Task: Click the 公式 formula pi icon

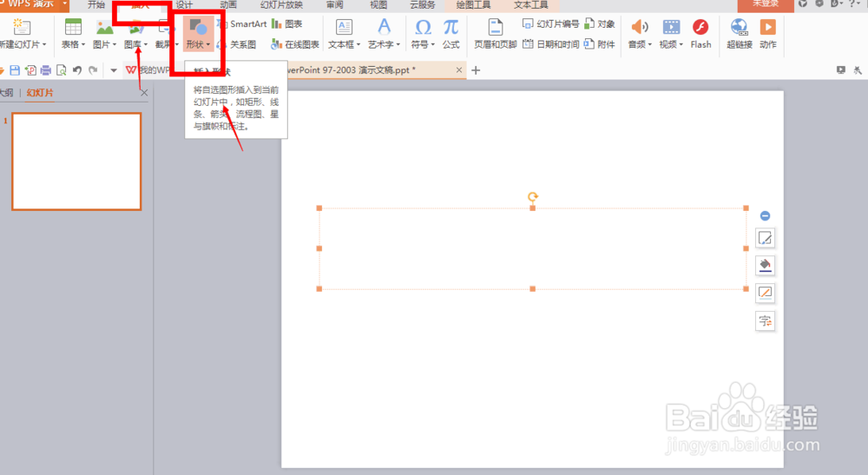Action: [x=451, y=27]
